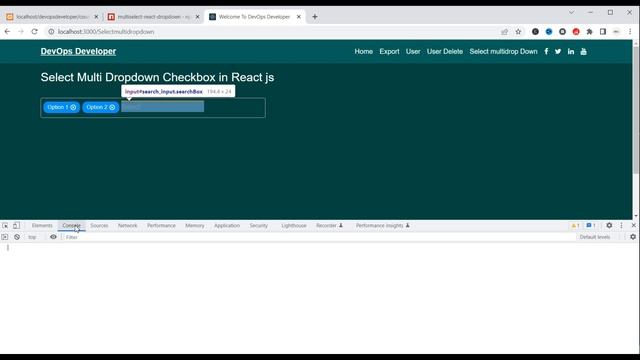Image resolution: width=640 pixels, height=360 pixels.
Task: Open the Twitter icon in navbar
Action: click(558, 51)
